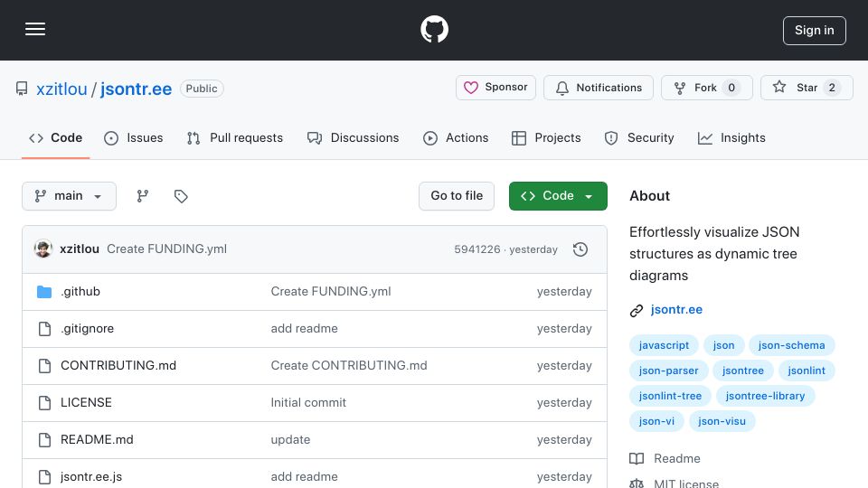The height and width of the screenshot is (488, 868).
Task: Open .github row's Create FUNDING.yml commit message
Action: [x=331, y=292]
